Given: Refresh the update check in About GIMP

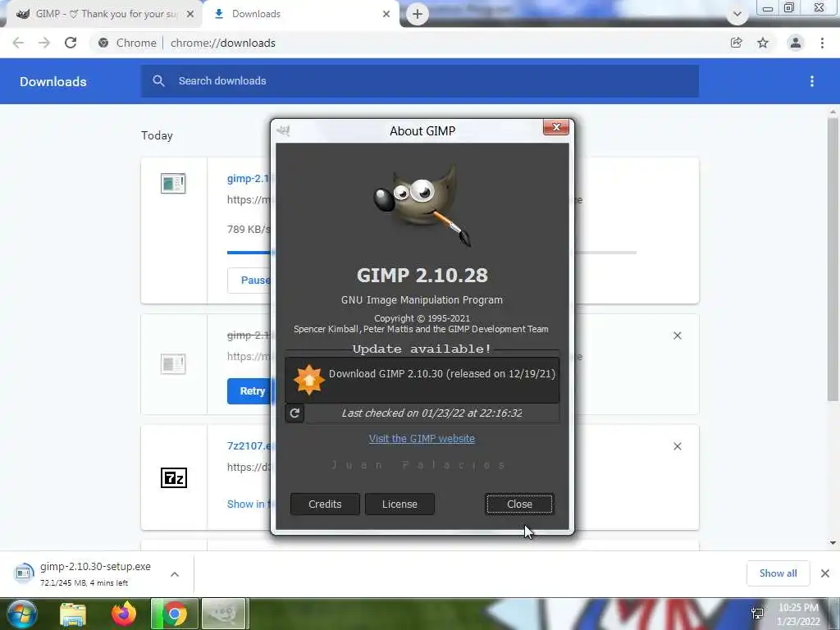Looking at the screenshot, I should coord(294,413).
